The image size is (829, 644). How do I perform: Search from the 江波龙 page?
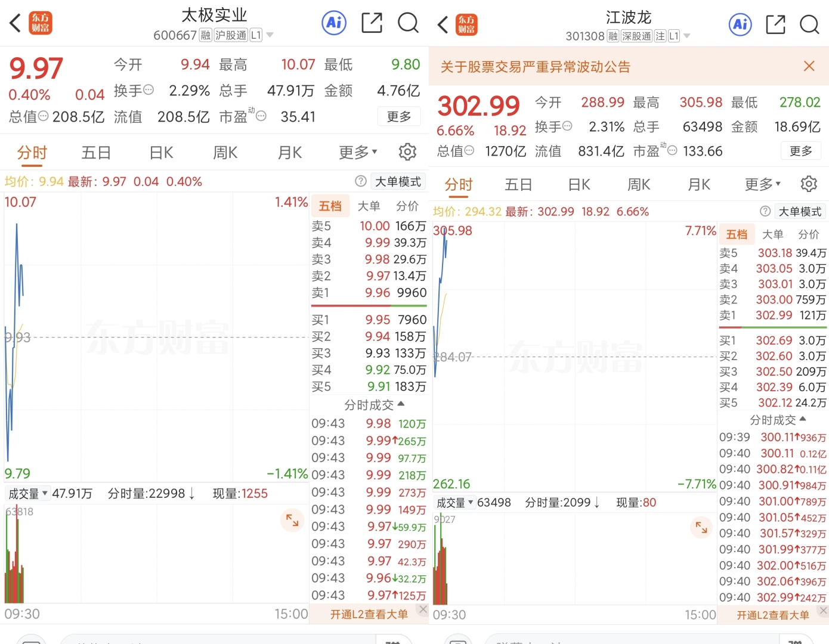[809, 24]
